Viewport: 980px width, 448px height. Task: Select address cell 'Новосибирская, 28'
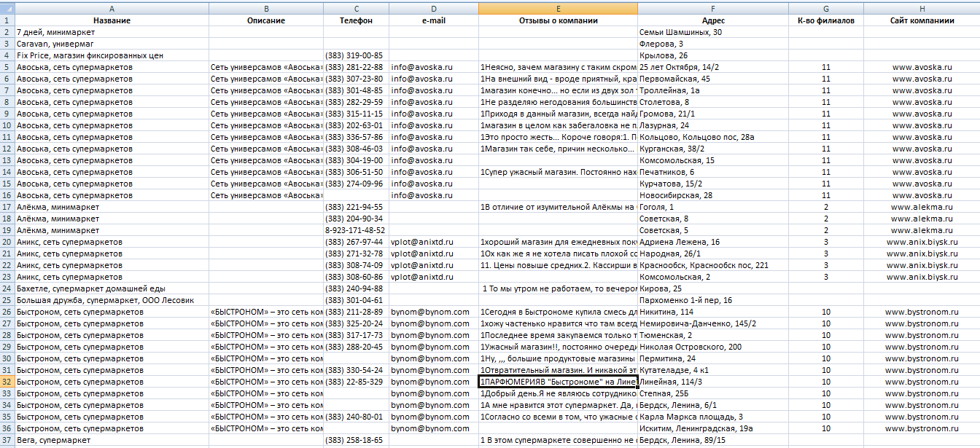[712, 195]
